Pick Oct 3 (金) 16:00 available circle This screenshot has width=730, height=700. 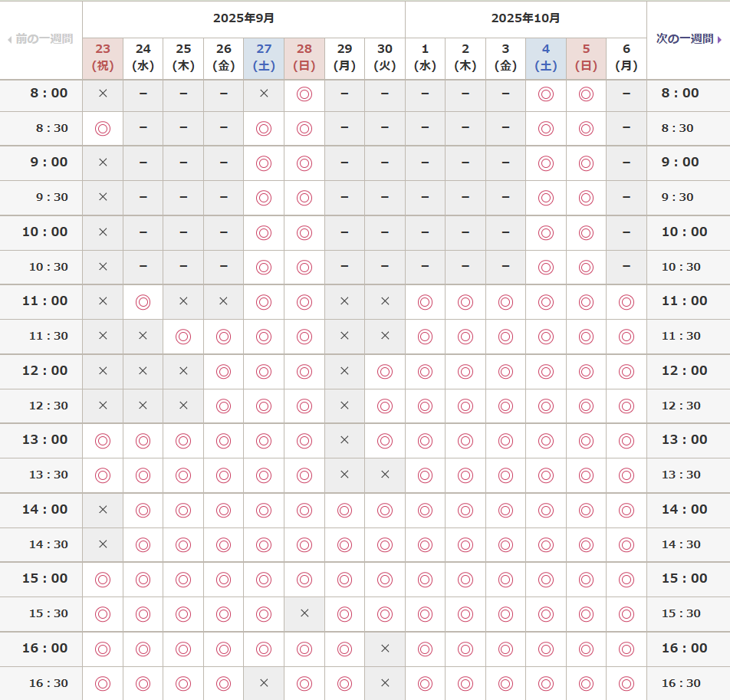click(505, 649)
